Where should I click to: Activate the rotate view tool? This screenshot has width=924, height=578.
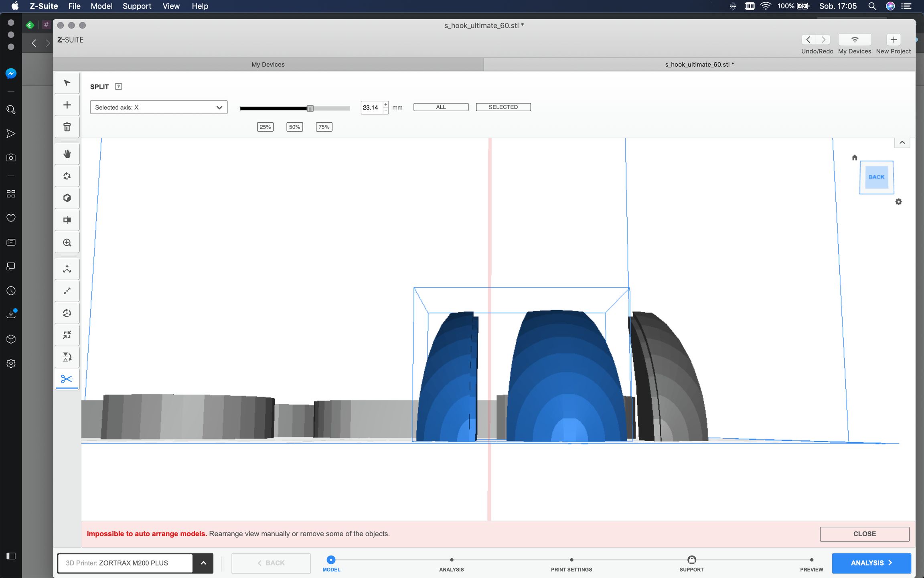click(67, 176)
